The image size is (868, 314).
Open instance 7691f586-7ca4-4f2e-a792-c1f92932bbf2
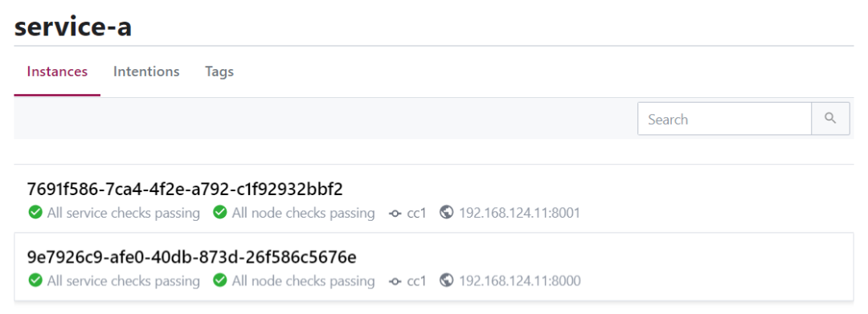(185, 190)
